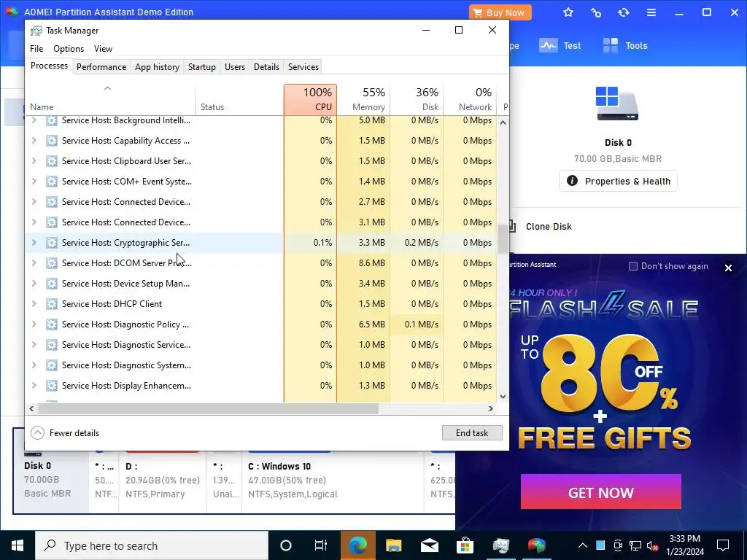
Task: Click the End task button
Action: coord(472,433)
